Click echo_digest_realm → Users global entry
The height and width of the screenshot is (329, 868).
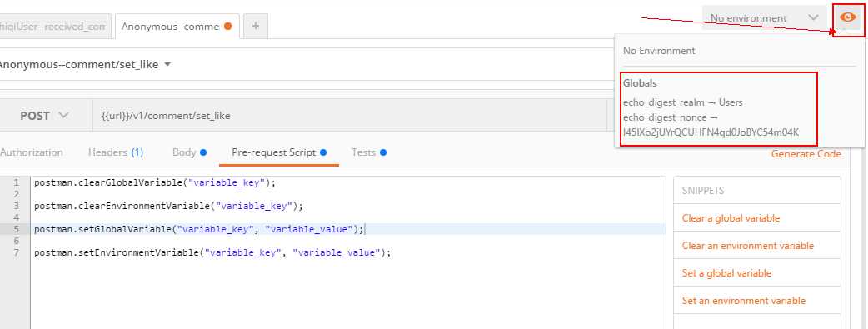(682, 102)
